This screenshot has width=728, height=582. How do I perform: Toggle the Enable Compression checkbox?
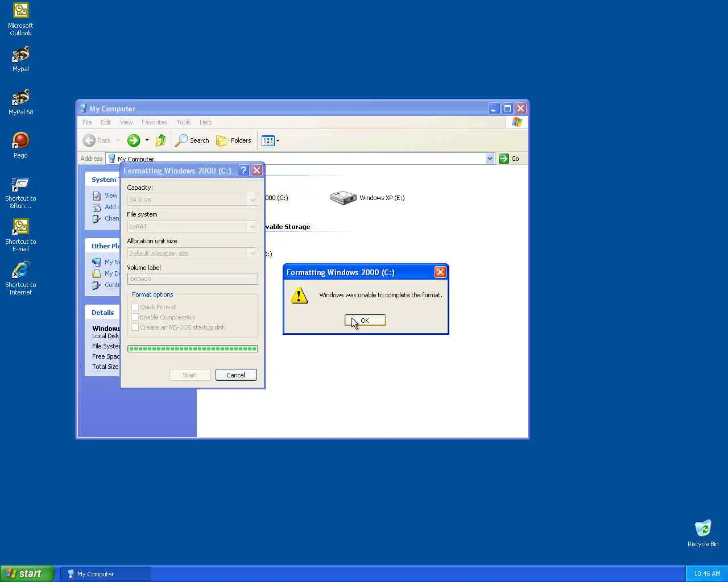click(135, 317)
